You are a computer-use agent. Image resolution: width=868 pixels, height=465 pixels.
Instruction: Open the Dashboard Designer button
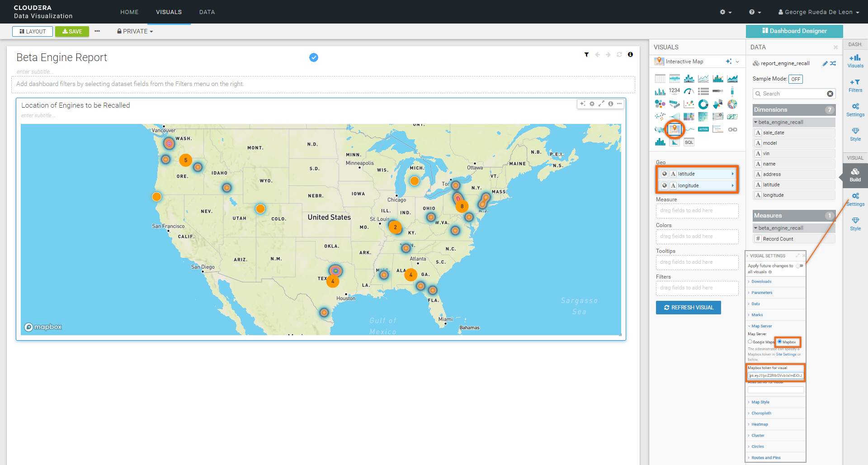tap(794, 31)
